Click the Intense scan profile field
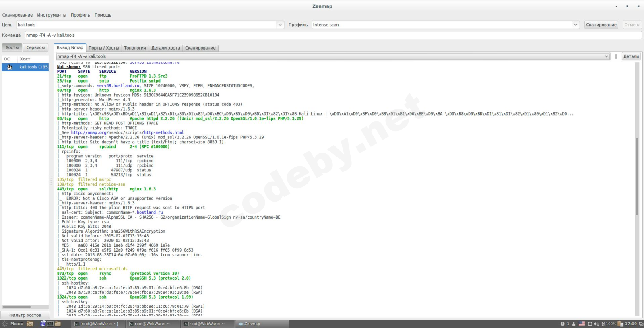The height and width of the screenshot is (328, 644). tap(442, 25)
